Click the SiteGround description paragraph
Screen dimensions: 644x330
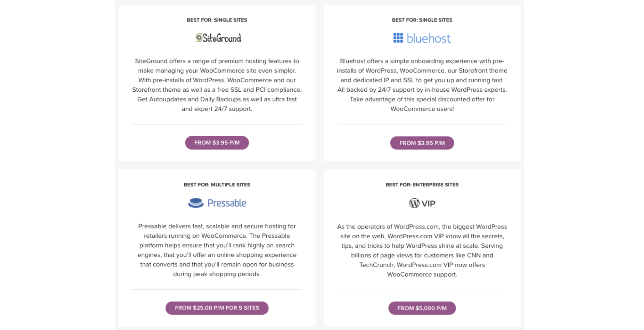(x=217, y=85)
